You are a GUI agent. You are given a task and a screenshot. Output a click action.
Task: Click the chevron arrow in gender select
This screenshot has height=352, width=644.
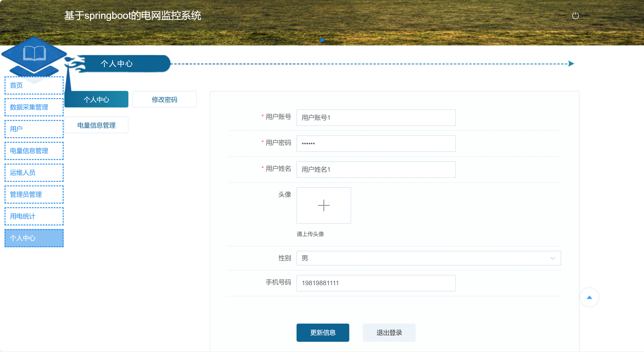pos(553,258)
